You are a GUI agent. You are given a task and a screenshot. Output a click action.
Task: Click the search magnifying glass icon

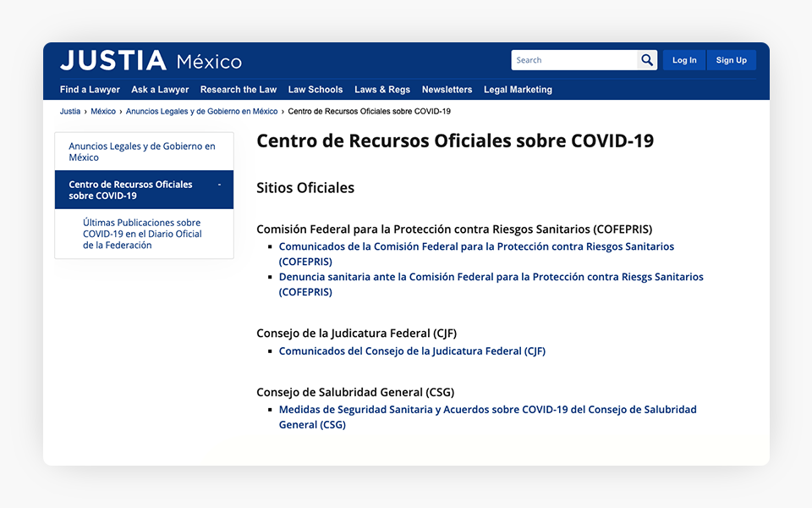(647, 60)
